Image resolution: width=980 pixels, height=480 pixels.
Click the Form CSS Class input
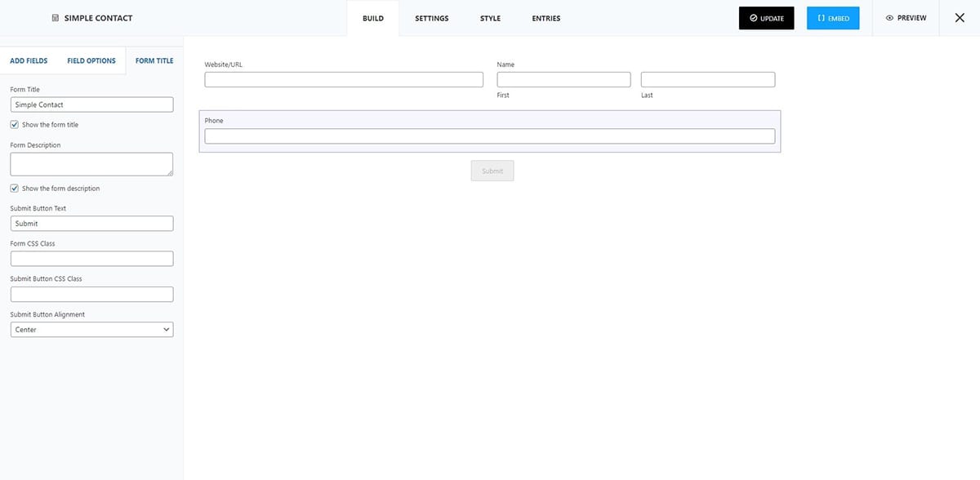click(91, 259)
